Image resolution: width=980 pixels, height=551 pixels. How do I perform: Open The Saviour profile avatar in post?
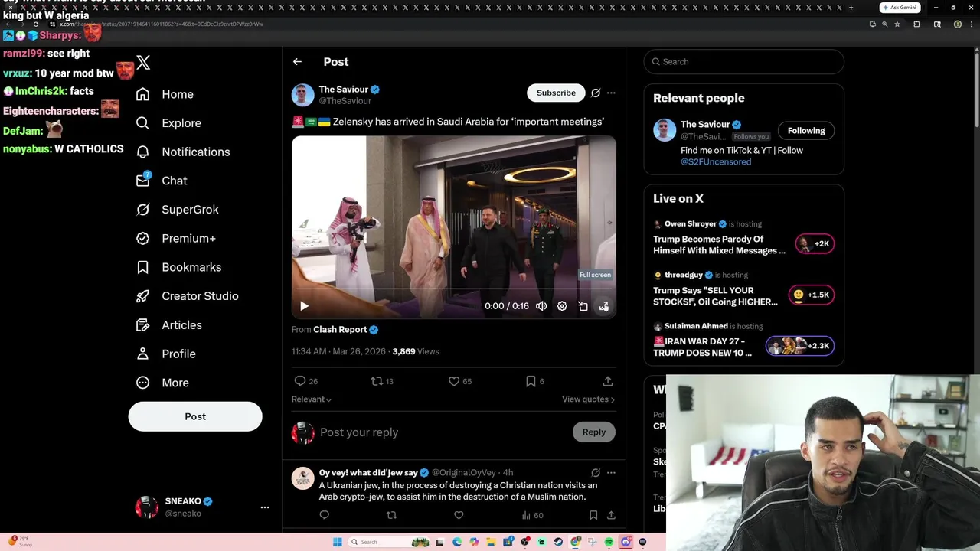303,95
